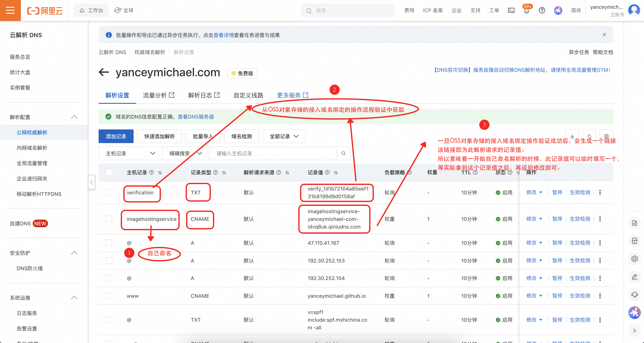Open more actions for imagehostingservice row
The image size is (644, 343).
point(600,219)
